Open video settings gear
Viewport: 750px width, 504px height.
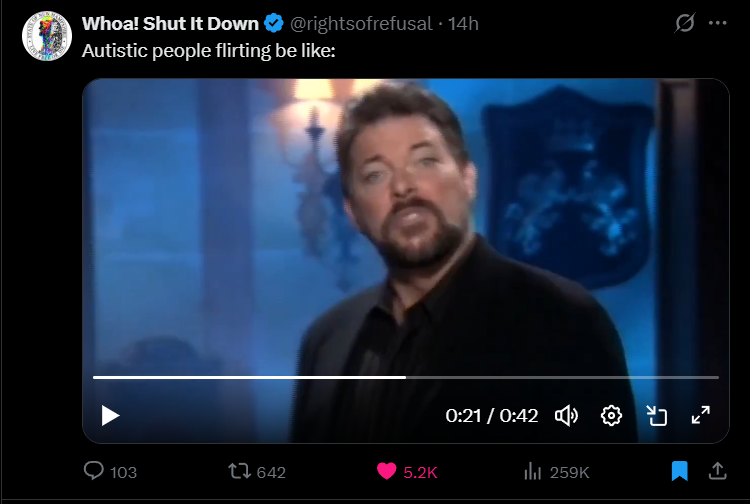(x=611, y=416)
